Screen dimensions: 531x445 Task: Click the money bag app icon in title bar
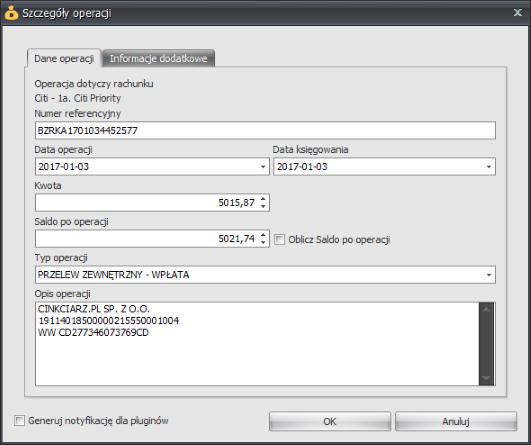[11, 13]
